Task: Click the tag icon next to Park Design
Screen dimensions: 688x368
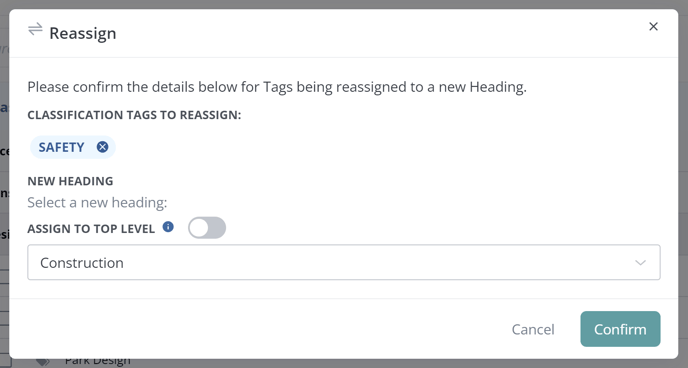Action: (x=43, y=362)
